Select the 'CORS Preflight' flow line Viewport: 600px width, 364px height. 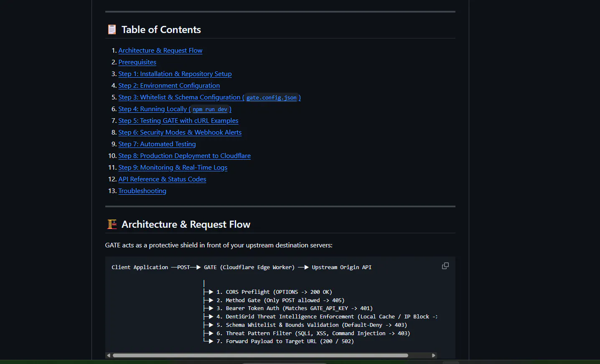click(x=274, y=292)
